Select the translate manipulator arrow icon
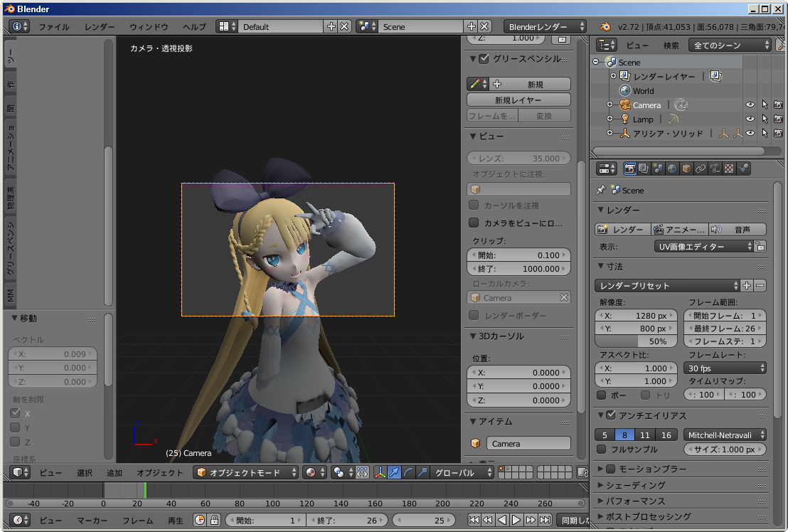 pyautogui.click(x=394, y=473)
